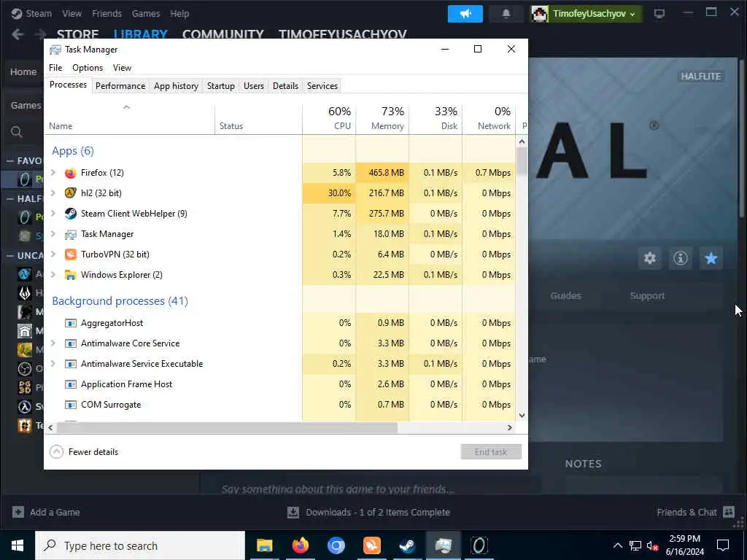Click Add a Game in Steam
Viewport: 747px width, 560px height.
coord(46,513)
